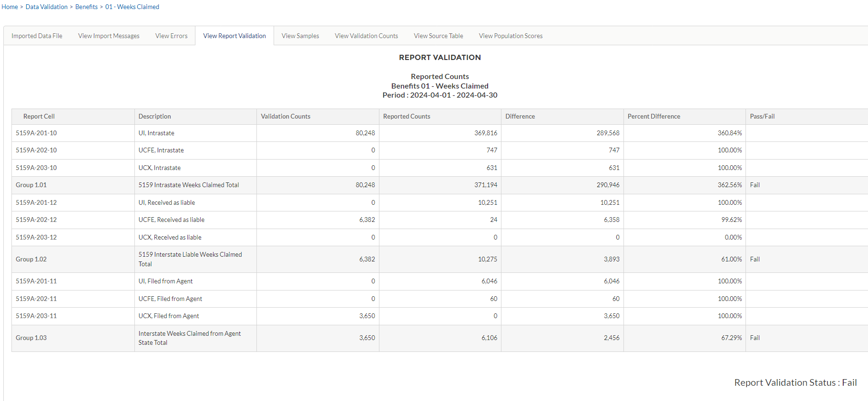
Task: Select the Group 1.03 row cell
Action: tap(31, 338)
